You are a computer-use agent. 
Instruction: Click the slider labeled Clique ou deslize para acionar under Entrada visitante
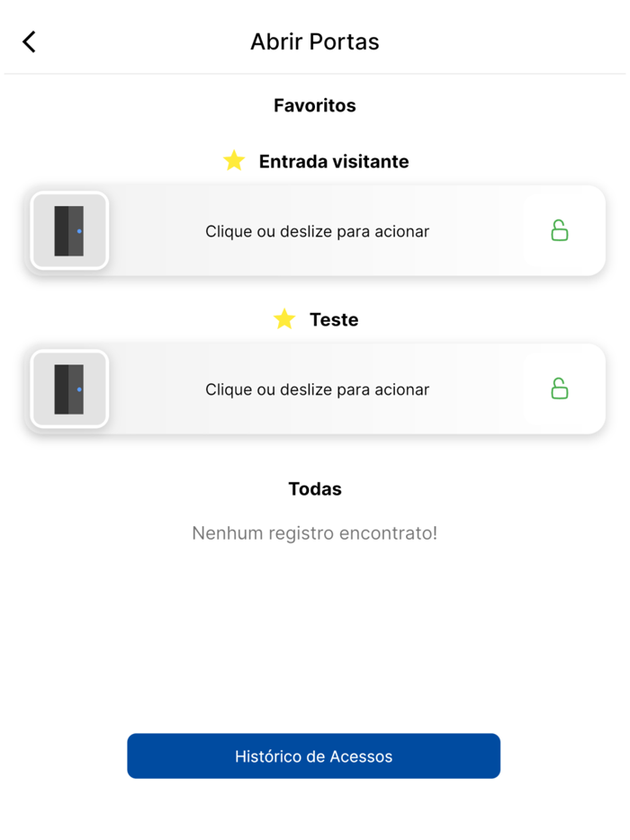coord(317,230)
